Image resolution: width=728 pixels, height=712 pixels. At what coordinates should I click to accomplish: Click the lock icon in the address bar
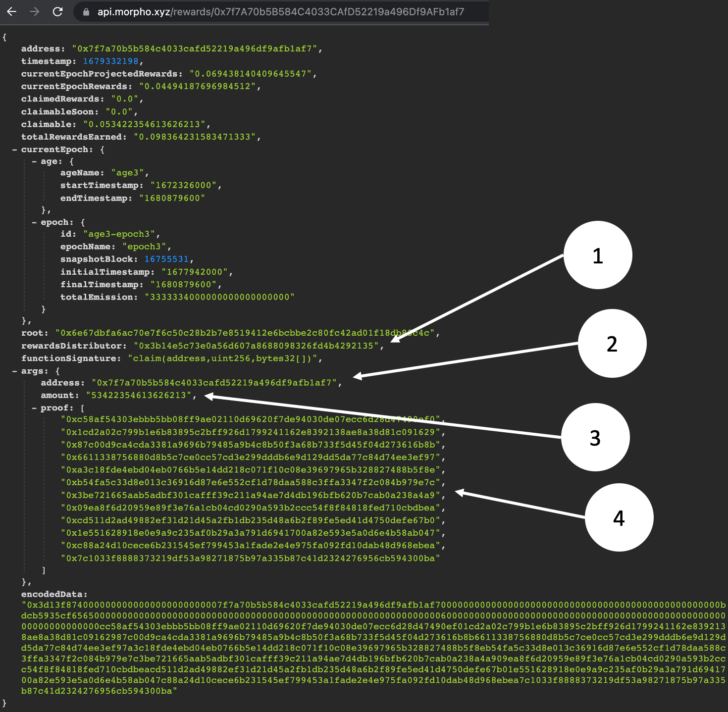coord(86,12)
